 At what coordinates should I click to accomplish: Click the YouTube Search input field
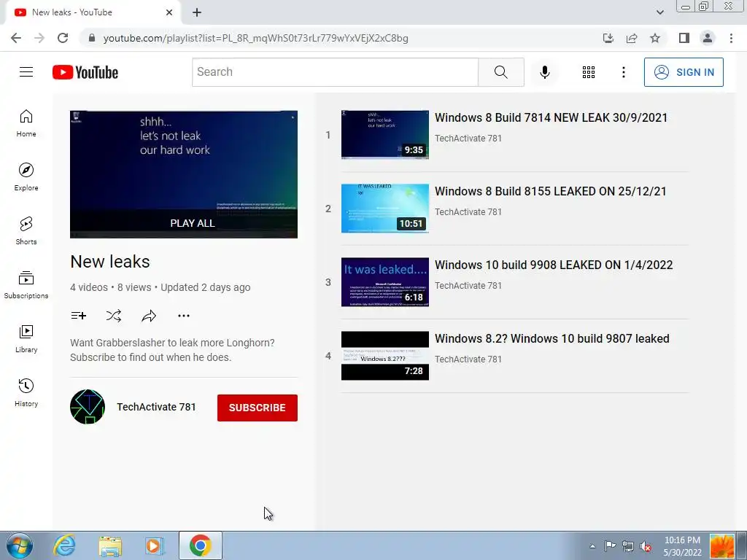[x=335, y=72]
